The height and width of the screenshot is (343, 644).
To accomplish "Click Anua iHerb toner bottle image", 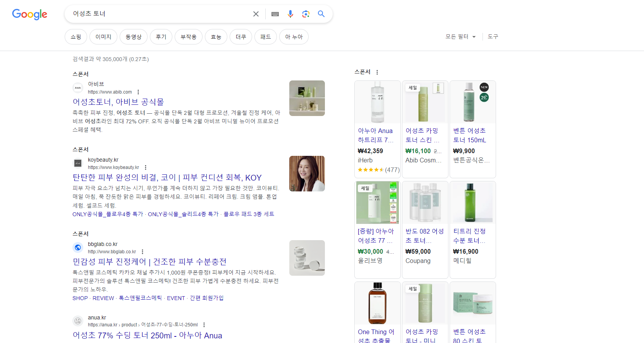I will [x=378, y=102].
